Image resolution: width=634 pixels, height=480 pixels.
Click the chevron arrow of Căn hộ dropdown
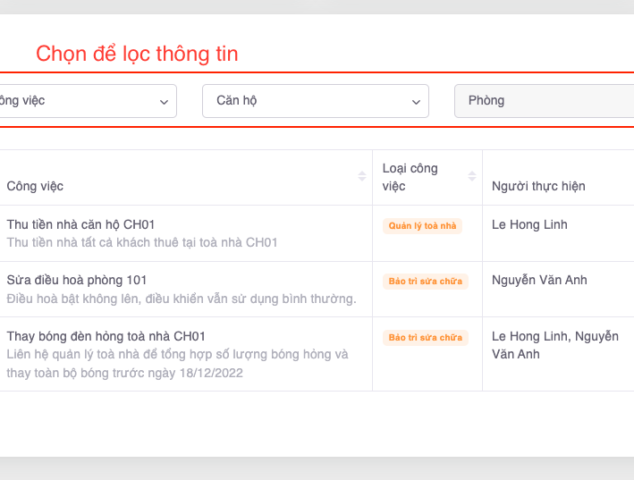416,102
